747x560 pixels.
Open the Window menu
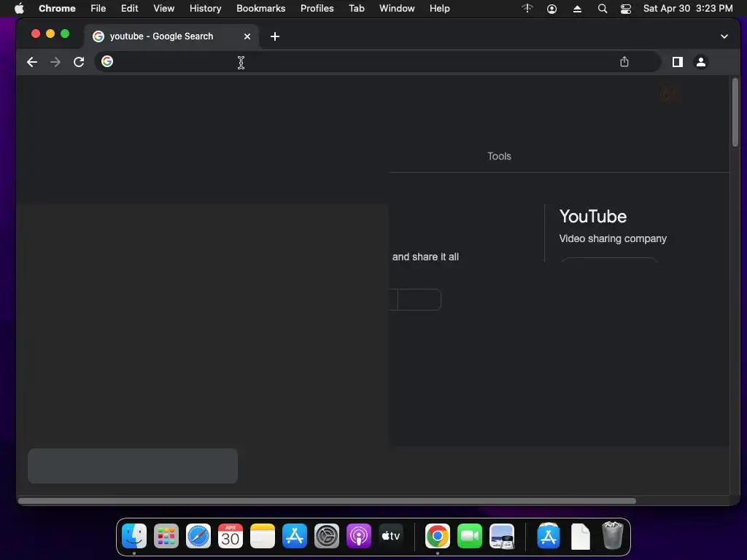click(397, 8)
